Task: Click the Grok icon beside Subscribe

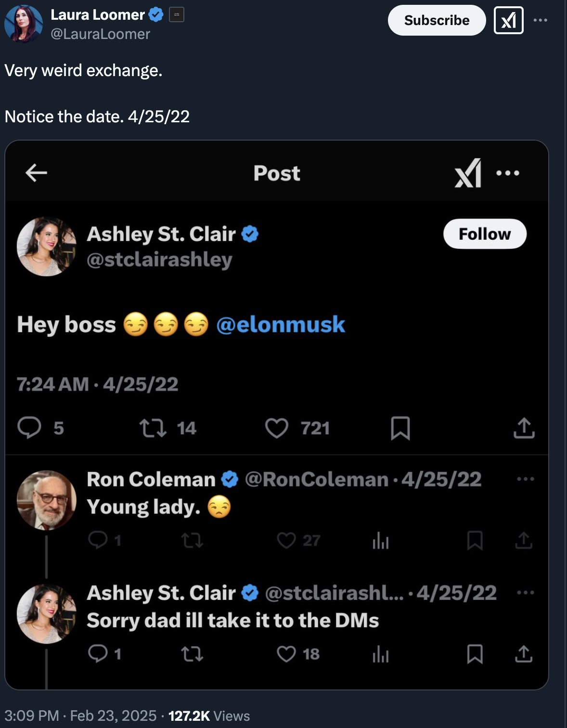Action: (508, 20)
